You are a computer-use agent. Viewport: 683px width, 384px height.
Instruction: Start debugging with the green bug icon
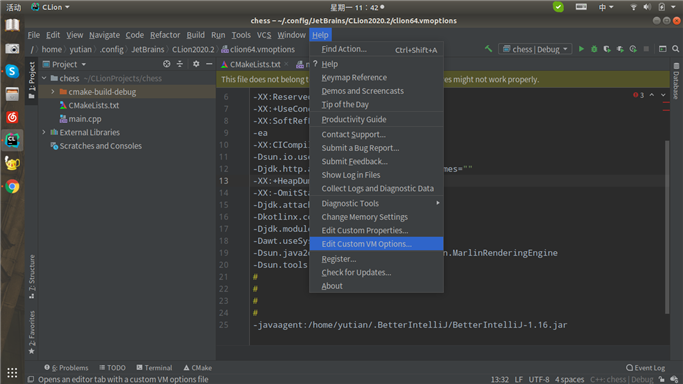click(x=594, y=49)
